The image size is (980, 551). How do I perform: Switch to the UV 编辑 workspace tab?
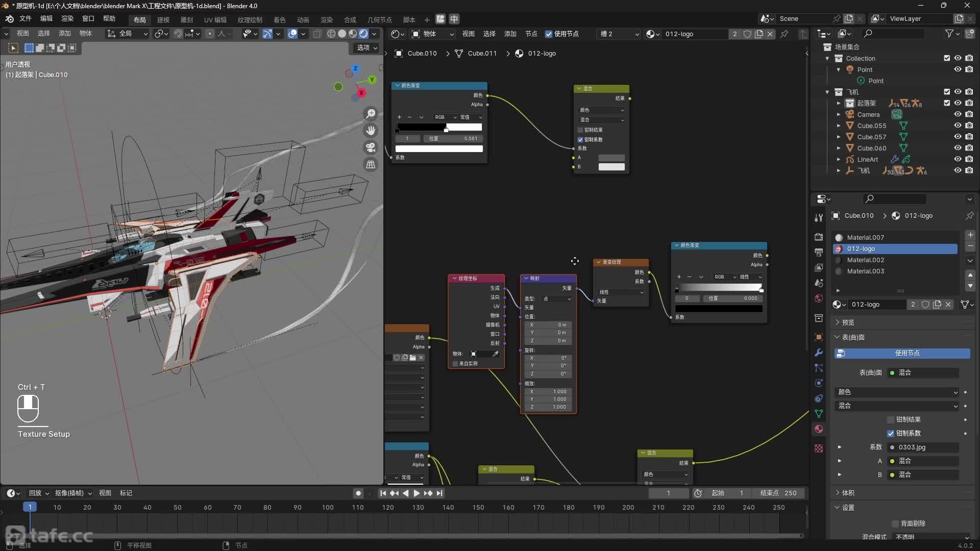[215, 20]
